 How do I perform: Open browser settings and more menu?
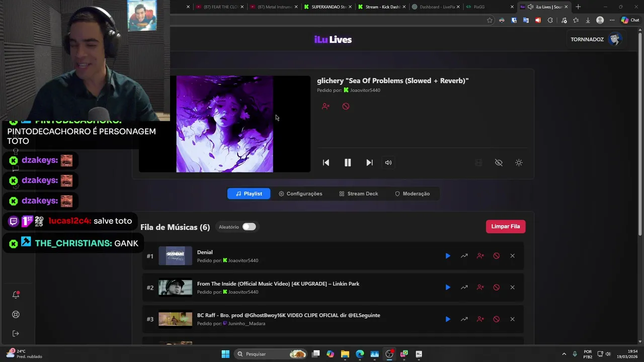pos(612,20)
